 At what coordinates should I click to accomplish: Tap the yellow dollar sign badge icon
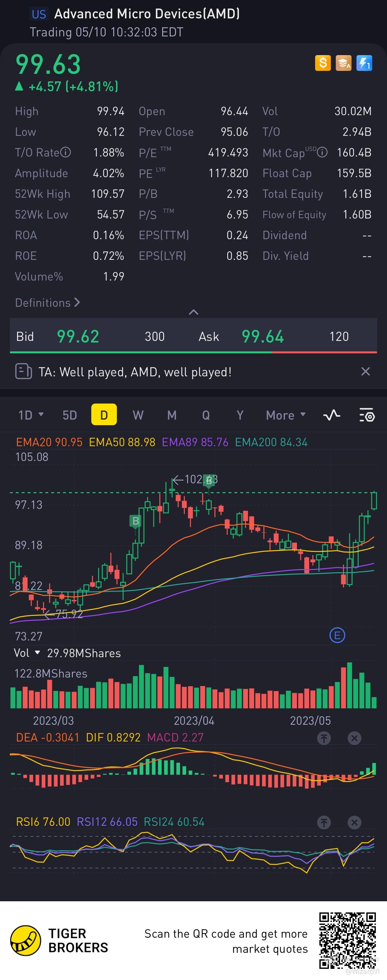pos(323,63)
